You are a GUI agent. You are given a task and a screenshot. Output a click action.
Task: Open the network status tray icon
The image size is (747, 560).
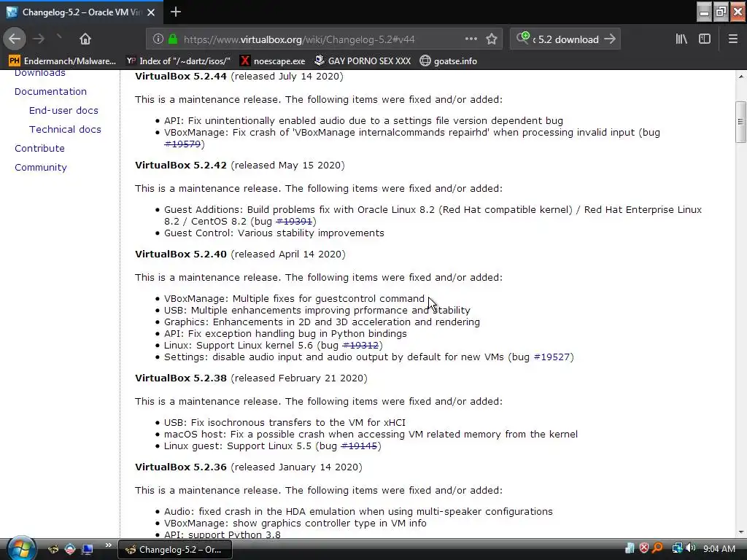(677, 548)
